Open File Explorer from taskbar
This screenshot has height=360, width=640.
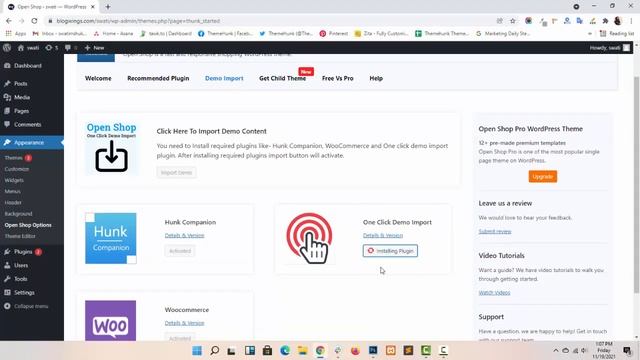pyautogui.click(x=302, y=351)
